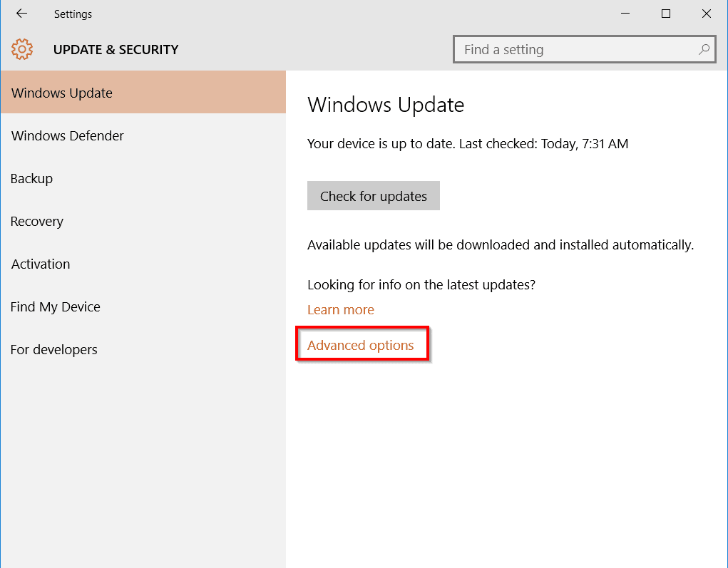Image resolution: width=728 pixels, height=568 pixels.
Task: Minimize the Settings window
Action: point(625,14)
